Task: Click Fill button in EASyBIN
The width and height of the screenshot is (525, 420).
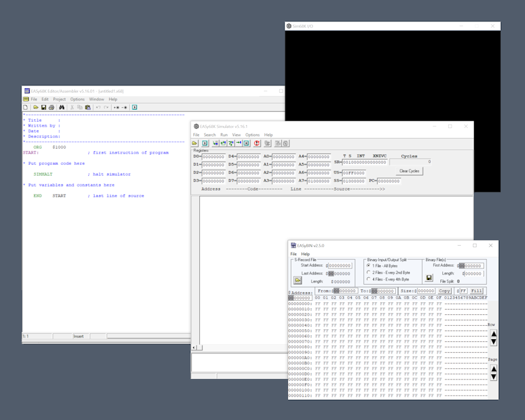Action: [x=477, y=291]
